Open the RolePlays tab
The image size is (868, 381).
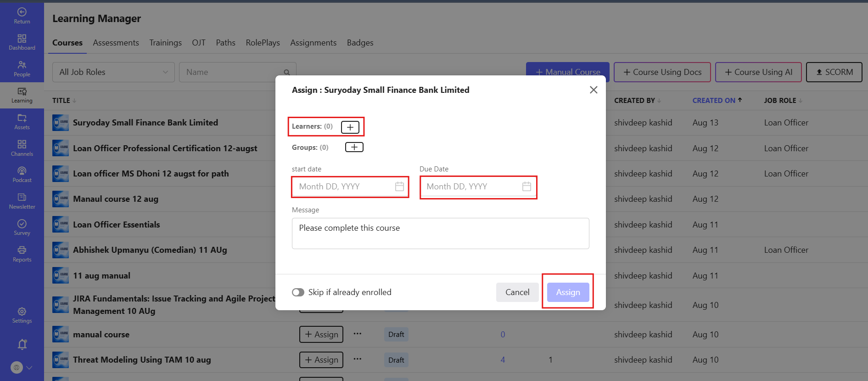pyautogui.click(x=263, y=43)
